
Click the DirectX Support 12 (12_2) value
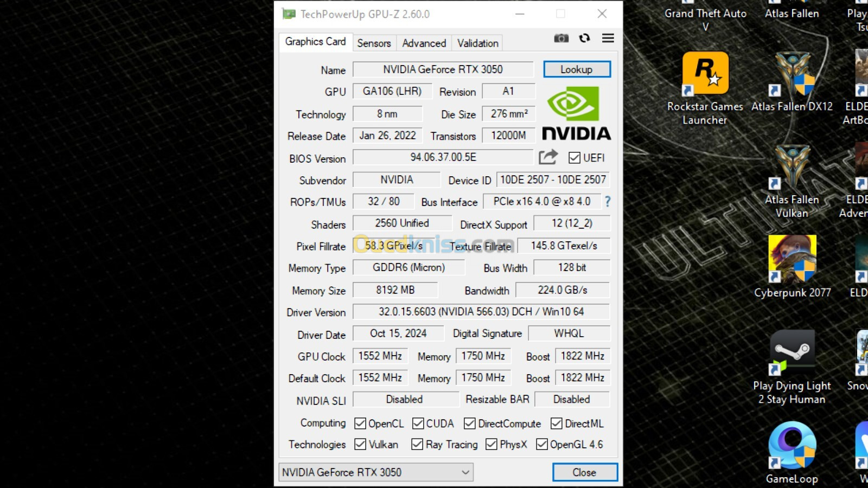(572, 223)
